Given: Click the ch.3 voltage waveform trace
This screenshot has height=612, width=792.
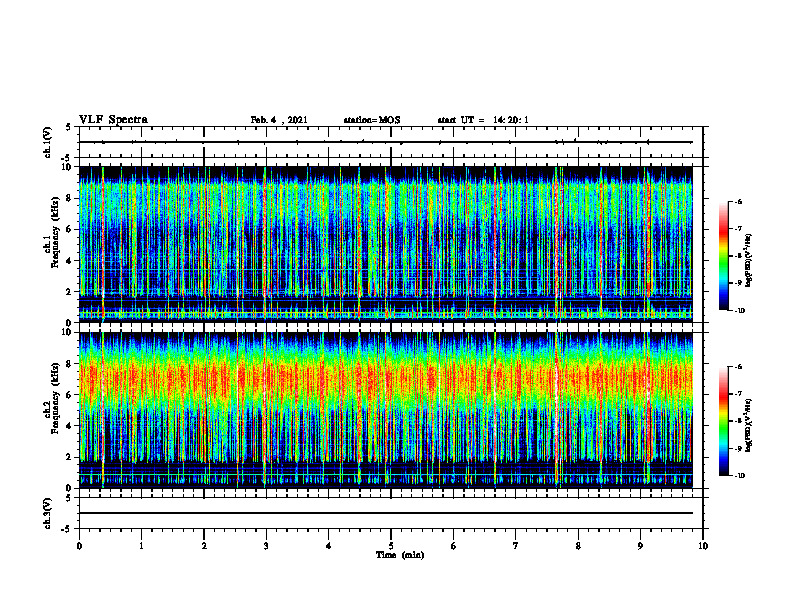Looking at the screenshot, I should [x=386, y=513].
